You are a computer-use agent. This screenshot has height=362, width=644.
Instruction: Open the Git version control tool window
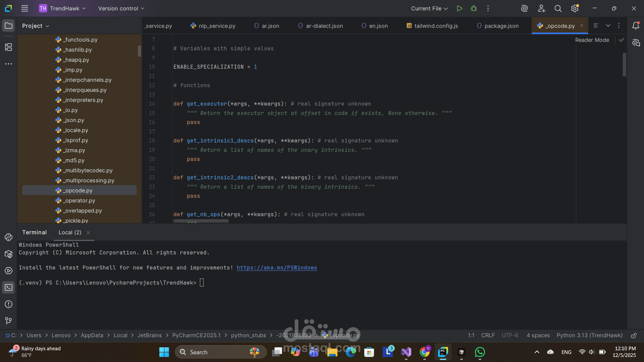[9, 321]
